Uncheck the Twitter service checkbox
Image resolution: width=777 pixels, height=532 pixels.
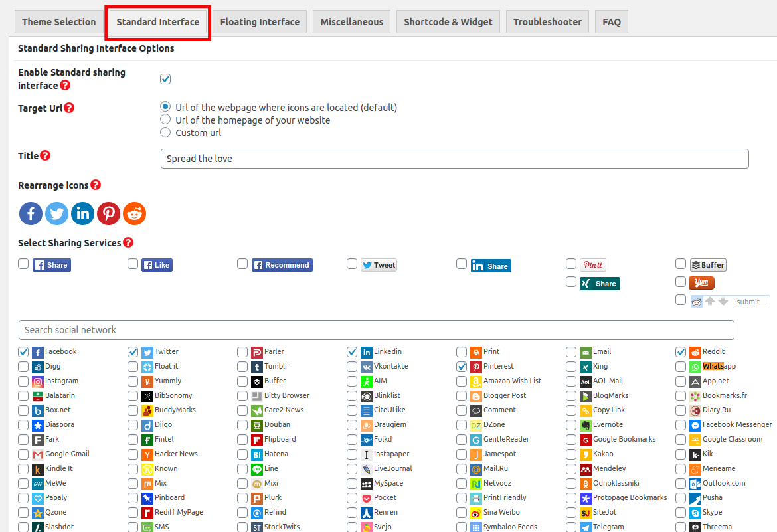click(133, 352)
